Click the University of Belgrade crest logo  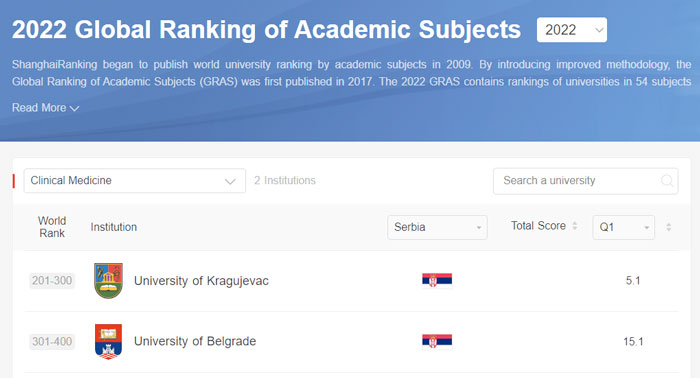point(108,341)
